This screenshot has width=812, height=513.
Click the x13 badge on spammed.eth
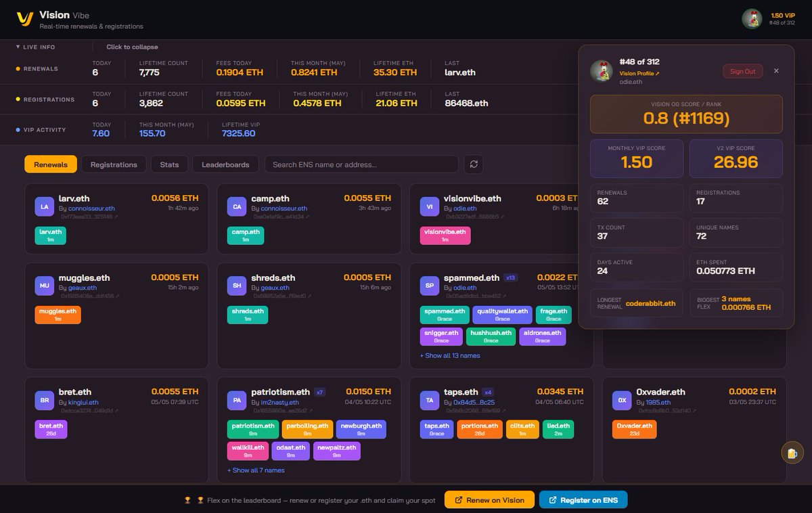coord(511,277)
